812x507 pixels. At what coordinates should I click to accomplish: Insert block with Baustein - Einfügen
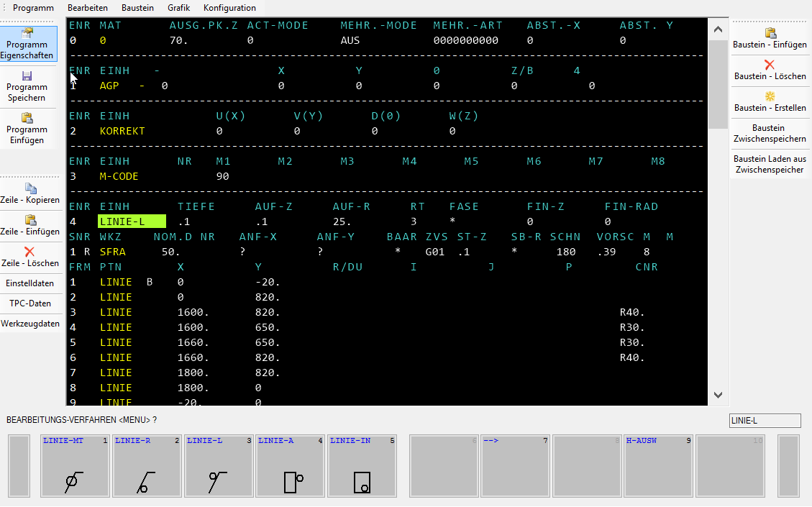coord(770,39)
